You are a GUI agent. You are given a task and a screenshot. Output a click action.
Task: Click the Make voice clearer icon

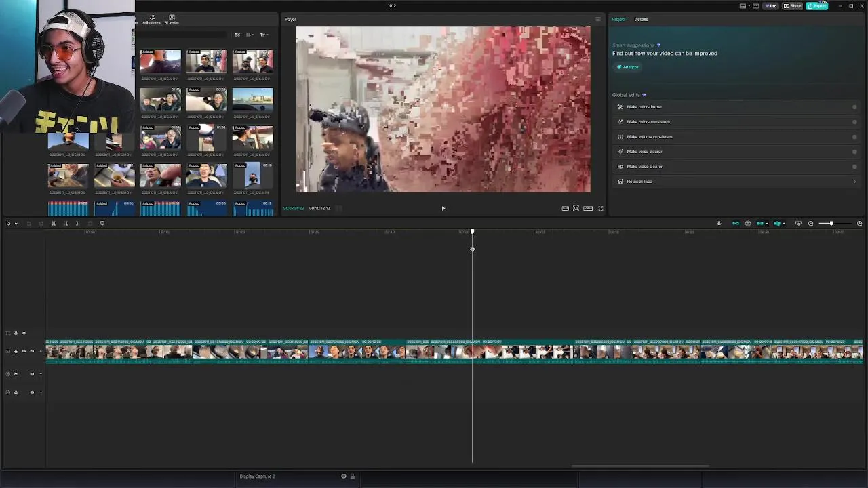(620, 152)
